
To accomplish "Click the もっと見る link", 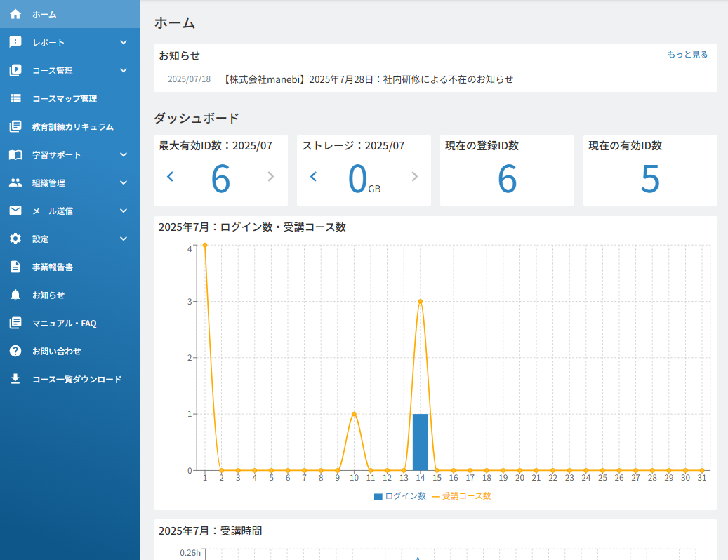I will coord(687,54).
